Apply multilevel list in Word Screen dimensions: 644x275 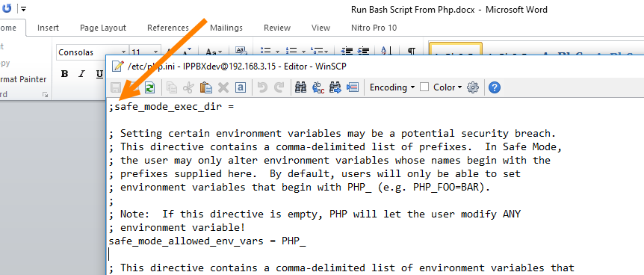coord(317,51)
